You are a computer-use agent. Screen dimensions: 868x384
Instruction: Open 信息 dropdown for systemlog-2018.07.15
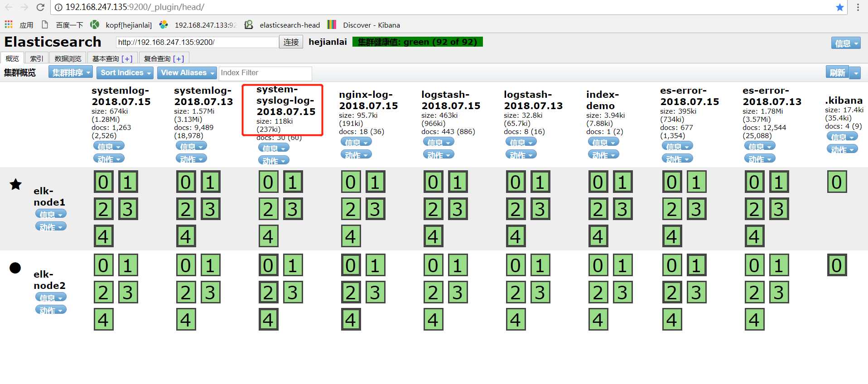(109, 146)
